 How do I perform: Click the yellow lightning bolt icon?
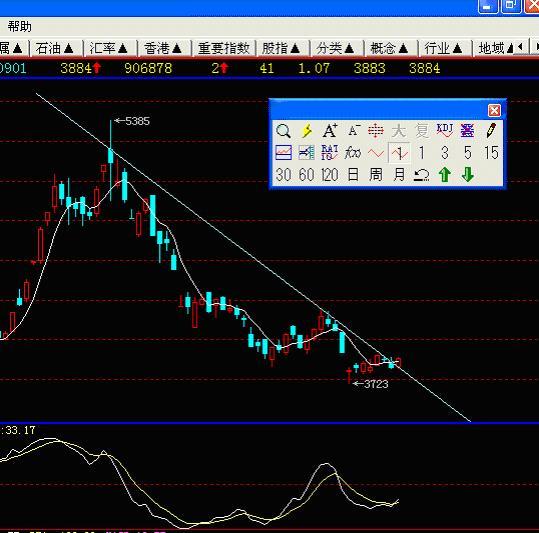306,131
